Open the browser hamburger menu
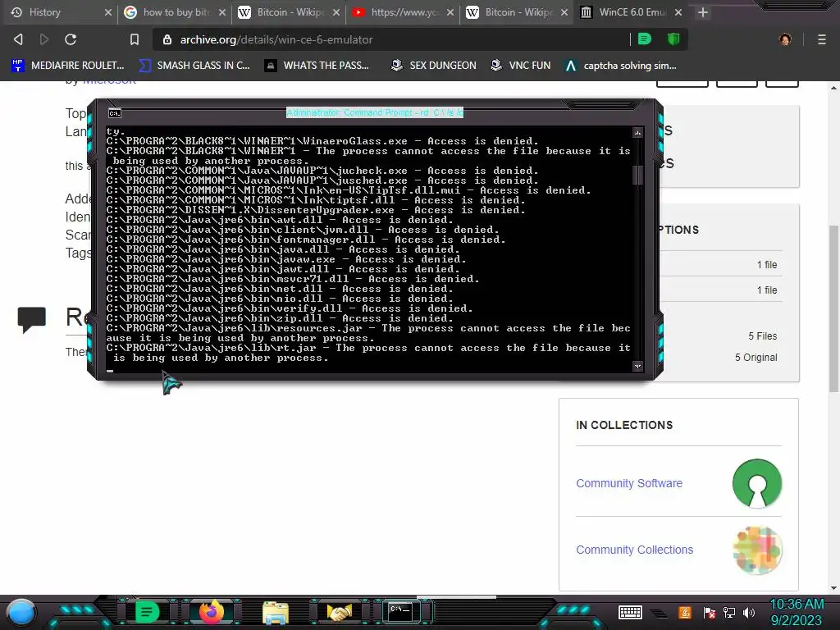Viewport: 840px width, 630px height. (822, 39)
